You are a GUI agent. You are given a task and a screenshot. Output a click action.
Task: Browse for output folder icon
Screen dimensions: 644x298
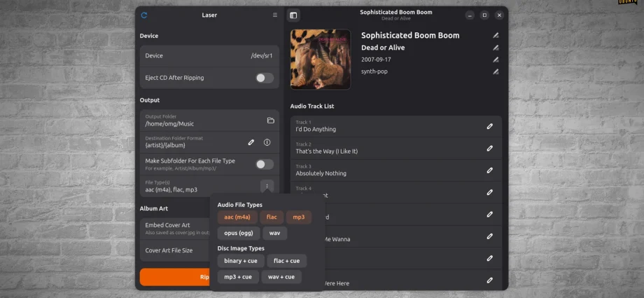point(271,120)
